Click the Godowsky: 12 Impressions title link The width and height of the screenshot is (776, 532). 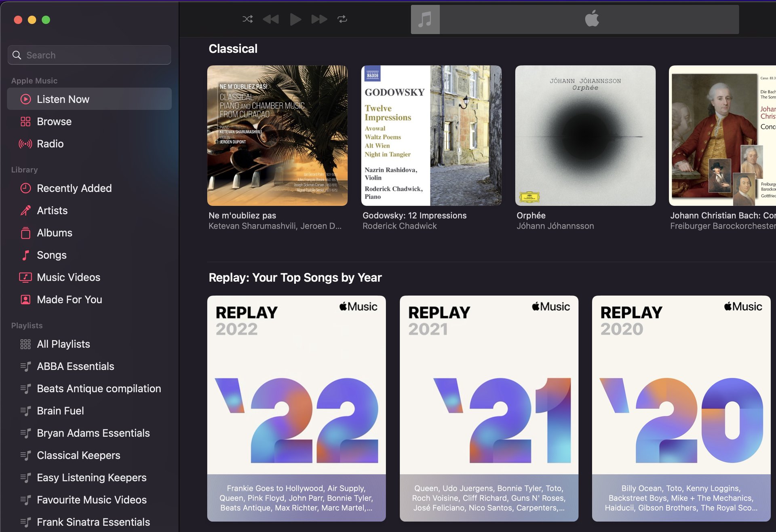click(414, 215)
